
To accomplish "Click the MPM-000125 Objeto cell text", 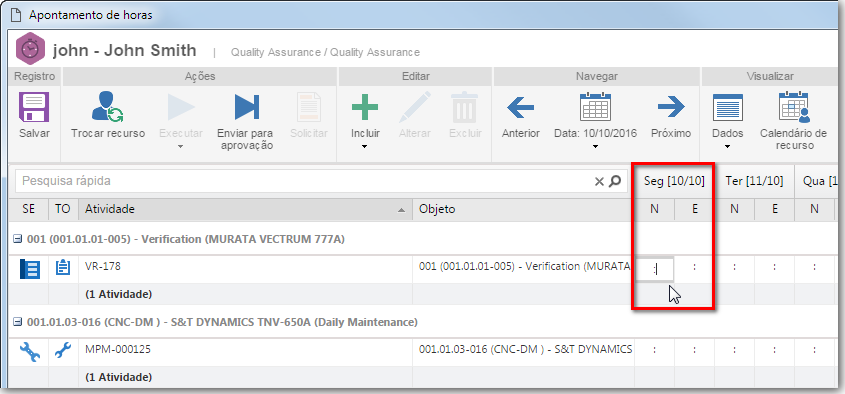I will point(525,349).
